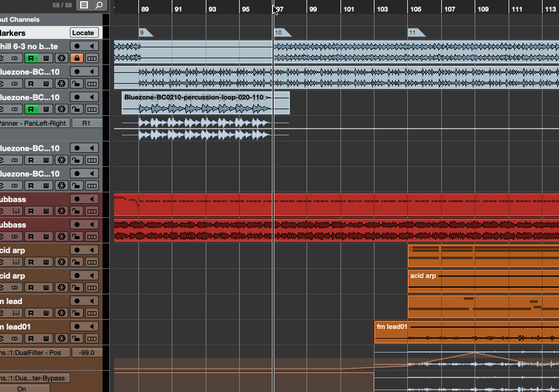Open the DualFilter - Pos automation parameter selector
Image resolution: width=559 pixels, height=392 pixels.
tap(33, 353)
